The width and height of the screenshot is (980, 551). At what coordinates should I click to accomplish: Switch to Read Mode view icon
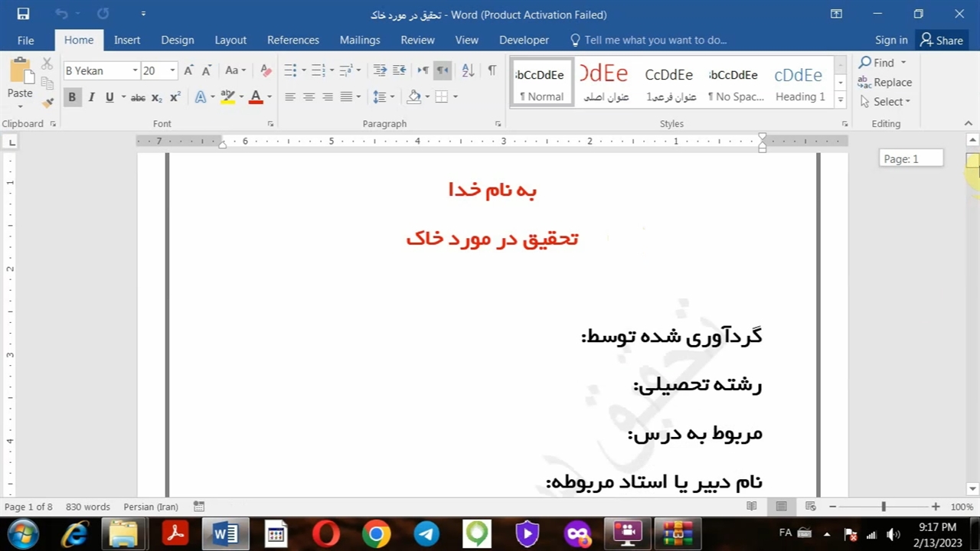752,507
